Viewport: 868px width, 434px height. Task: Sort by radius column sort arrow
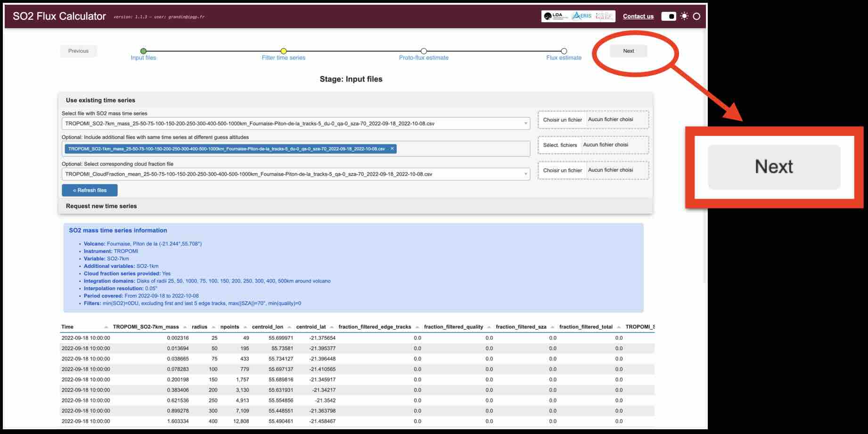tap(214, 327)
